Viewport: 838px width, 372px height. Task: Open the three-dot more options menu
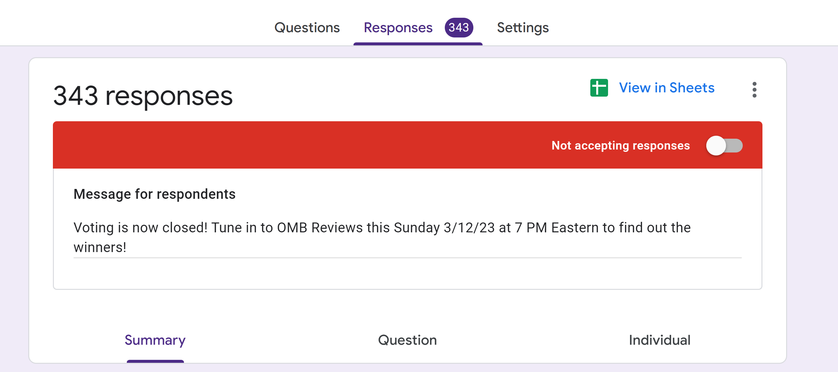click(x=754, y=90)
